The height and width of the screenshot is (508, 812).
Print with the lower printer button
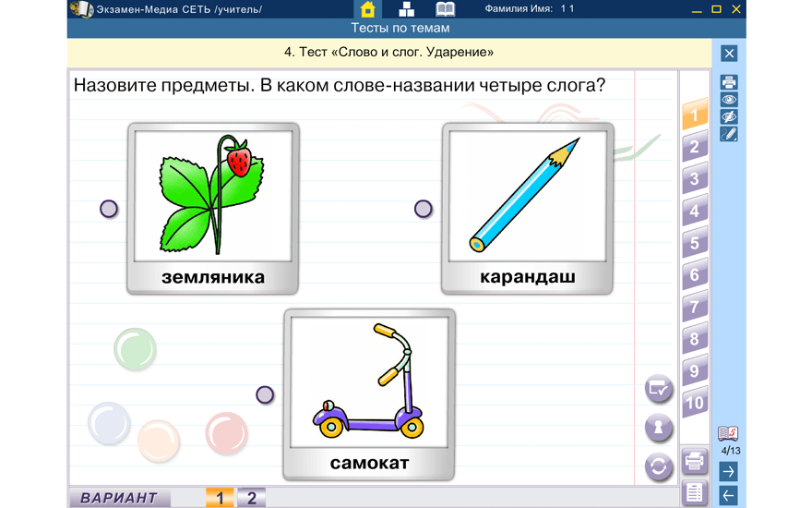click(x=695, y=460)
